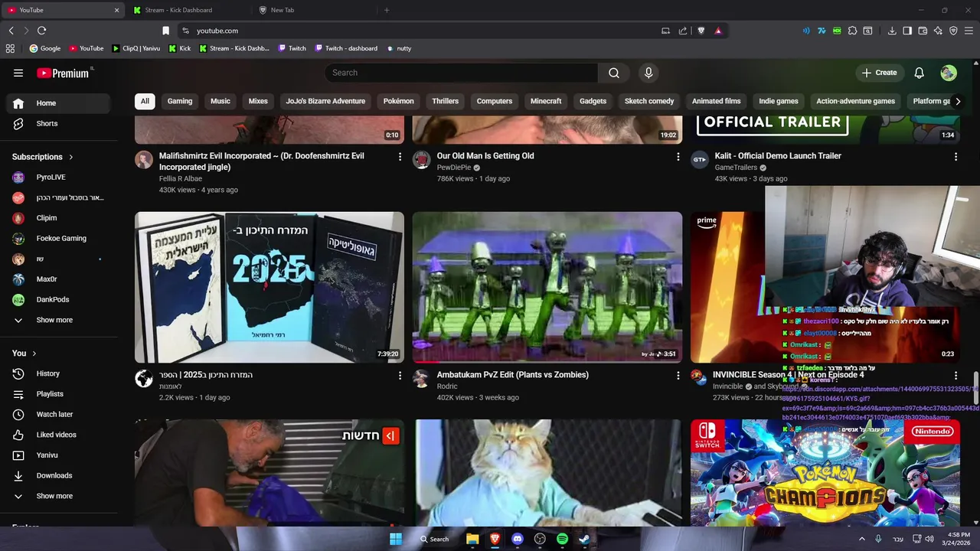
Task: Open Playlists in sidebar
Action: point(60,394)
